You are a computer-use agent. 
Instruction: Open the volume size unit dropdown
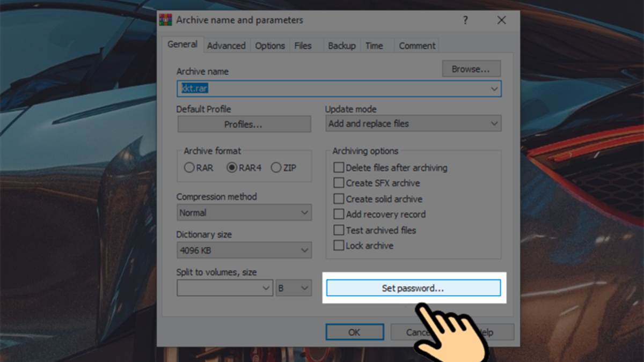pos(304,287)
